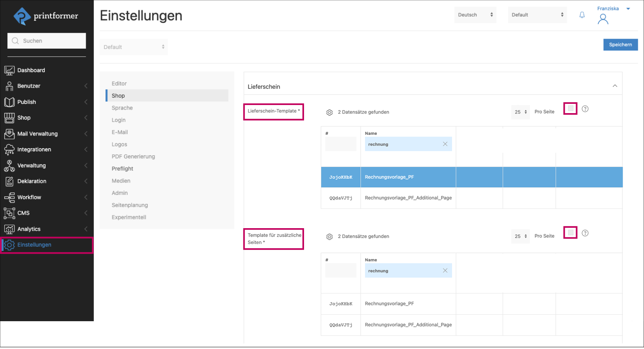644x349 pixels.
Task: Switch to the PDF Generierung settings
Action: 133,156
